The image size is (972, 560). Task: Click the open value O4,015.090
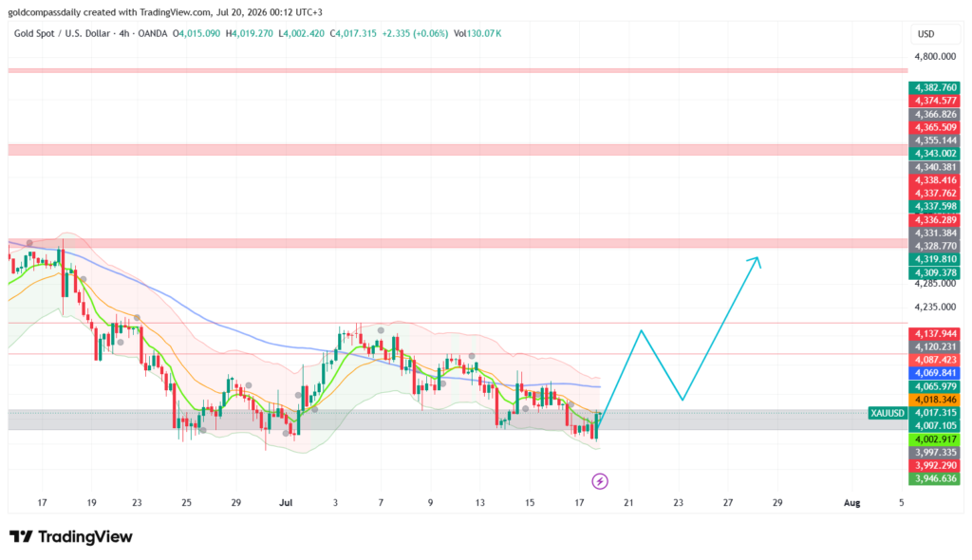pyautogui.click(x=196, y=33)
